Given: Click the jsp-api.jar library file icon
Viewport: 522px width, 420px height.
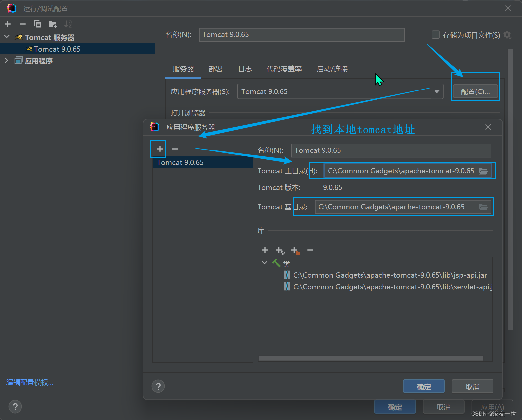Looking at the screenshot, I should tap(287, 275).
